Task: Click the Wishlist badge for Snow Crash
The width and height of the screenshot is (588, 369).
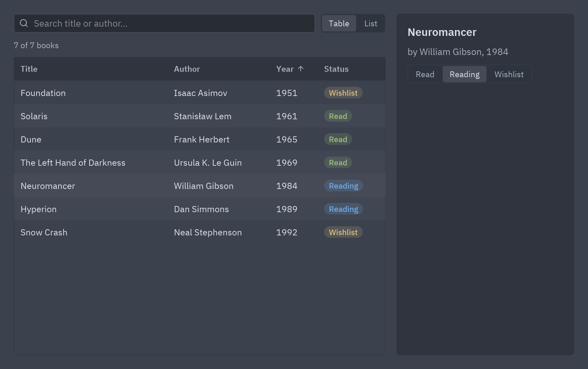Action: (x=343, y=232)
